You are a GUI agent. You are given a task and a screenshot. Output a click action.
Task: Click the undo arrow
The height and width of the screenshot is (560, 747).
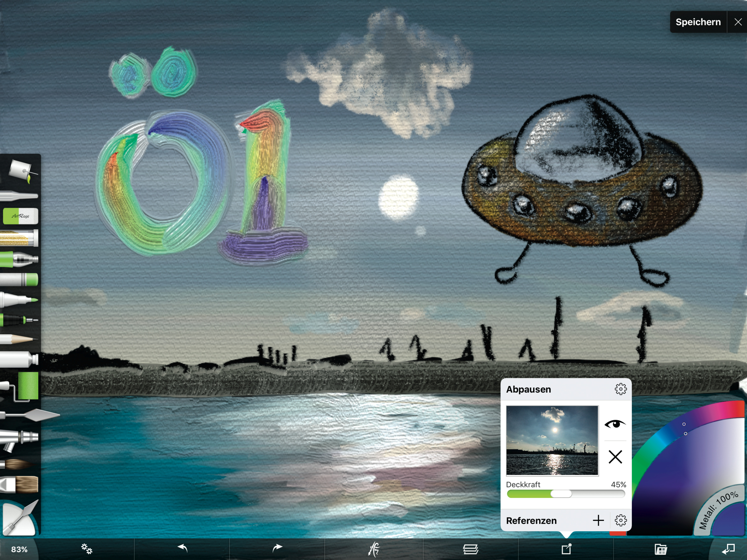click(182, 547)
